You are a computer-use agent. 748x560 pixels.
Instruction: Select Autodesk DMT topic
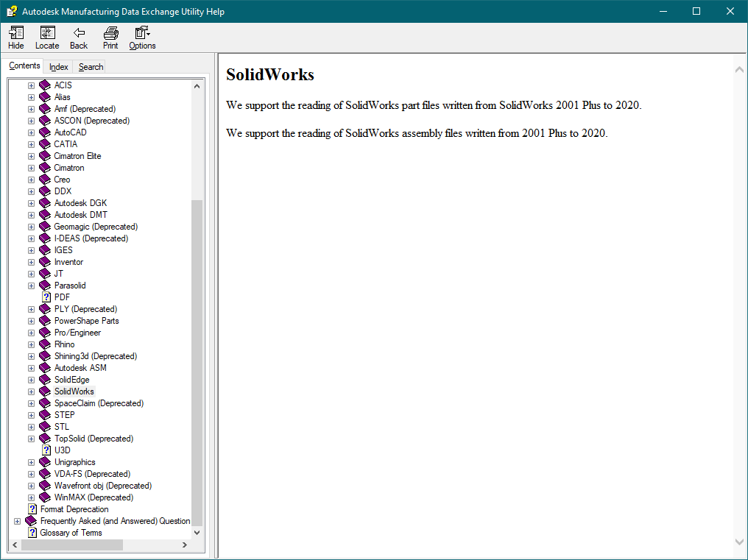pyautogui.click(x=81, y=215)
